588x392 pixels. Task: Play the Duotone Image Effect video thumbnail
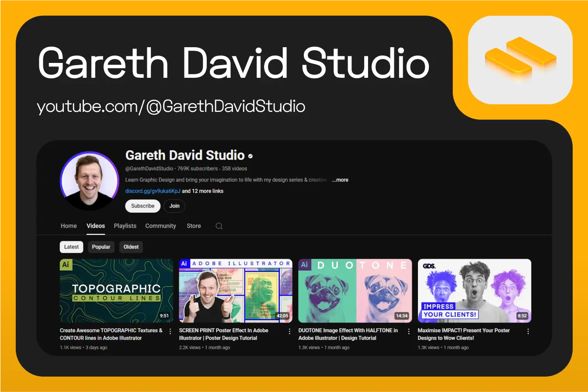click(355, 291)
